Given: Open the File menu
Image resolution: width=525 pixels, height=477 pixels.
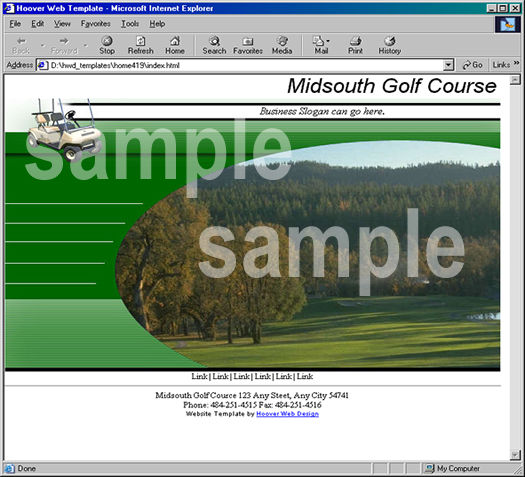Looking at the screenshot, I should pyautogui.click(x=15, y=24).
